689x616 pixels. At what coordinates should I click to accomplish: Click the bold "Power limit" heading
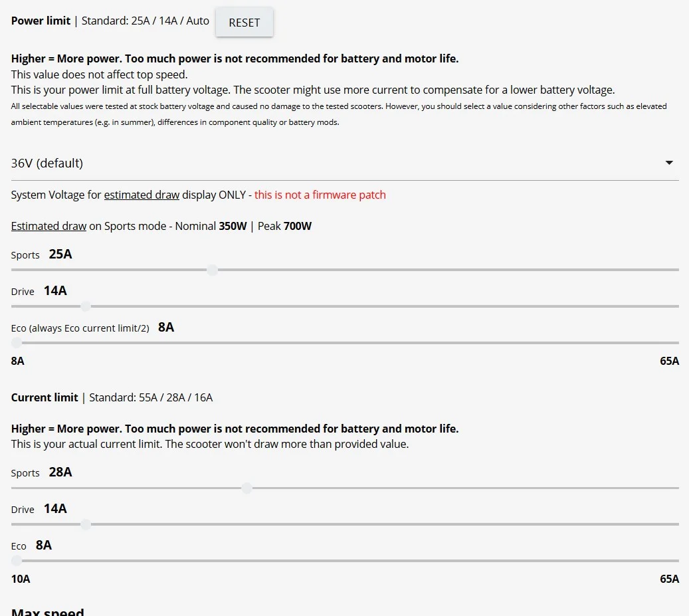tap(41, 21)
